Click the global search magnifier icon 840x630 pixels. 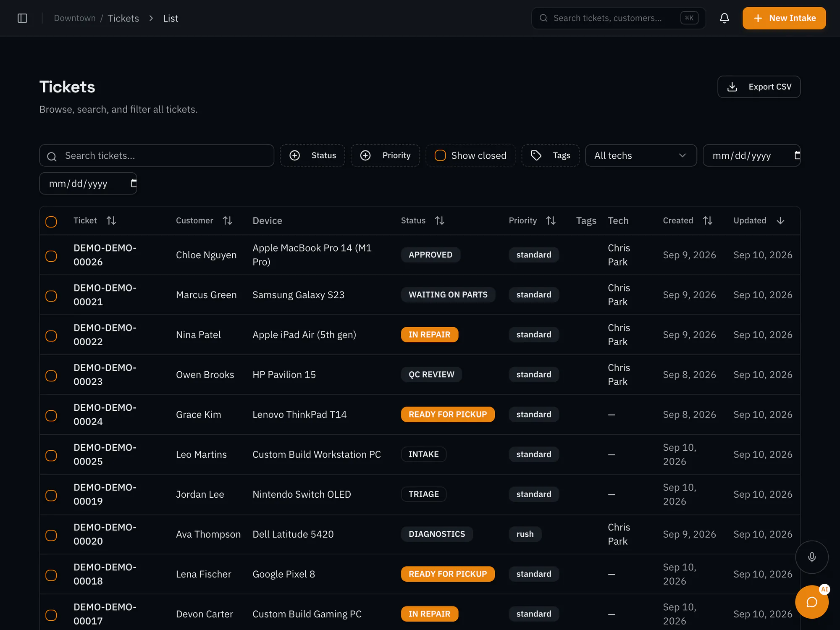pyautogui.click(x=543, y=18)
